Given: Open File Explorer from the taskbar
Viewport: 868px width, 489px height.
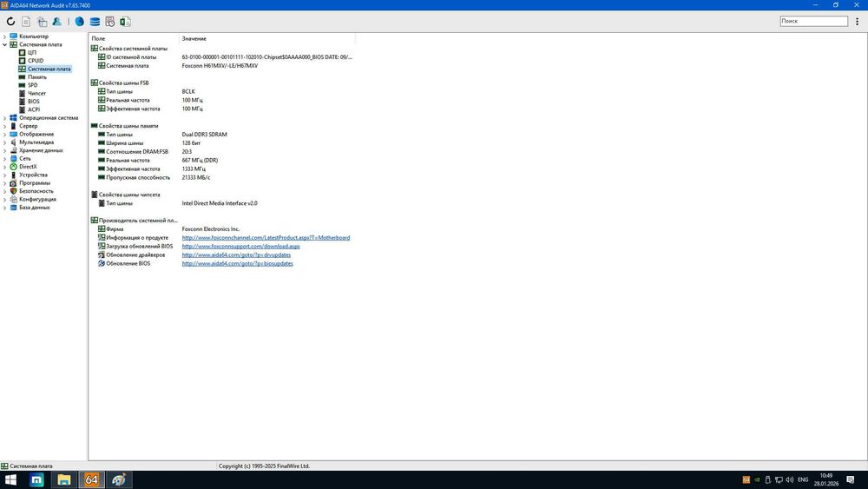Looking at the screenshot, I should pyautogui.click(x=64, y=479).
